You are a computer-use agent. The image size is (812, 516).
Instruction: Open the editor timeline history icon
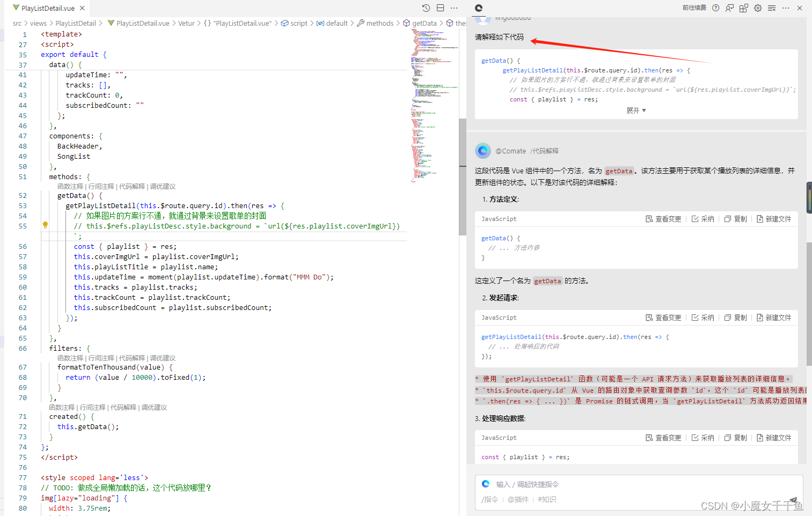click(x=426, y=8)
